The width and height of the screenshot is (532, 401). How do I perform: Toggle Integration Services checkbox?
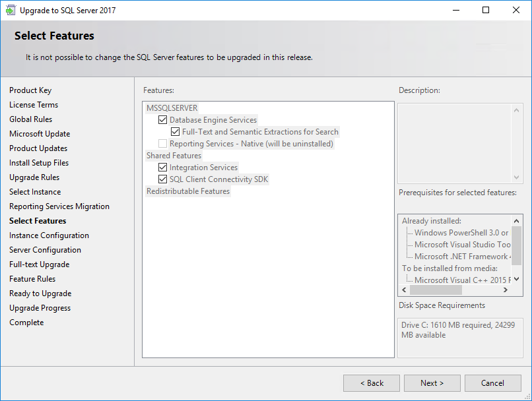(162, 168)
